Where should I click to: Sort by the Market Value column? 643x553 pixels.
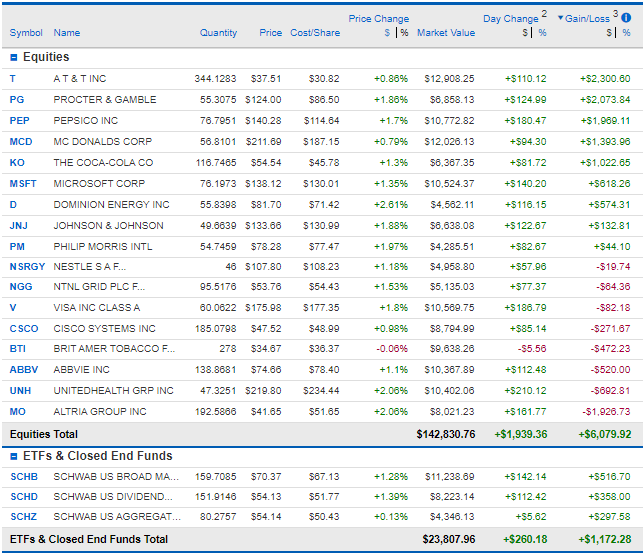pyautogui.click(x=446, y=33)
